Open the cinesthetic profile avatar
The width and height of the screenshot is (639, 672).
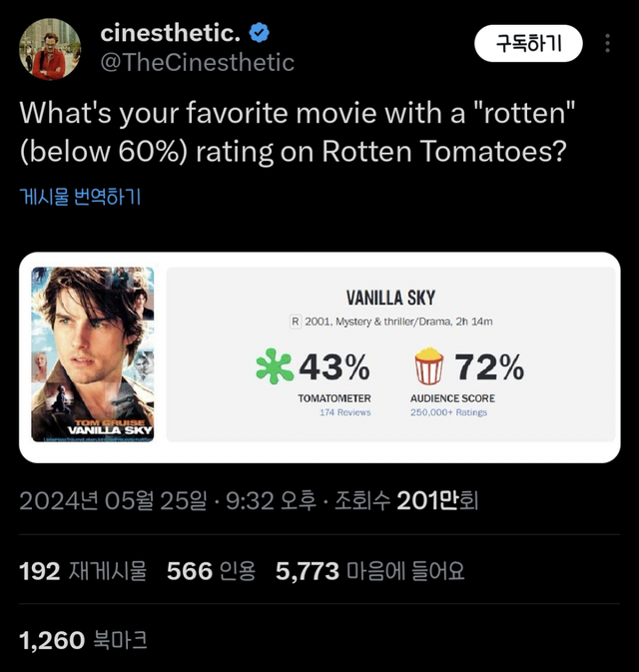click(50, 47)
